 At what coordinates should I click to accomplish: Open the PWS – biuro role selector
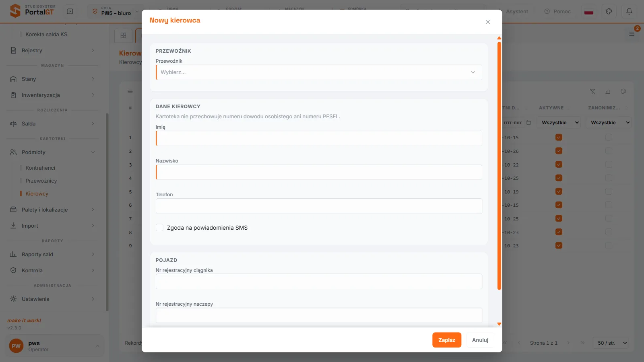point(116,11)
